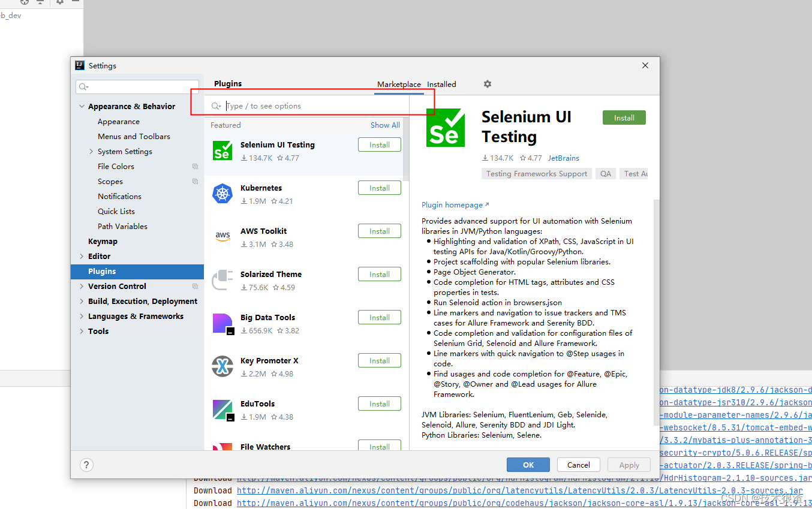Expand the System Settings node
This screenshot has height=509, width=812.
coord(91,152)
